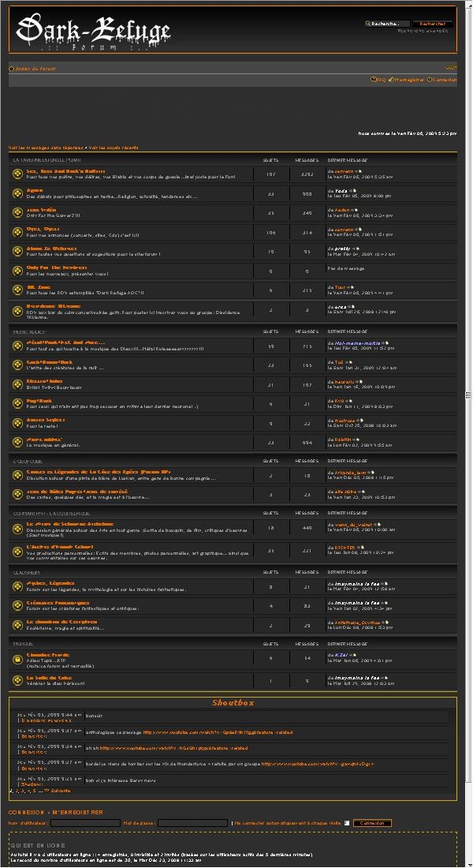The width and height of the screenshot is (473, 868).
Task: Click the Index du forum home icon
Action: 12,69
